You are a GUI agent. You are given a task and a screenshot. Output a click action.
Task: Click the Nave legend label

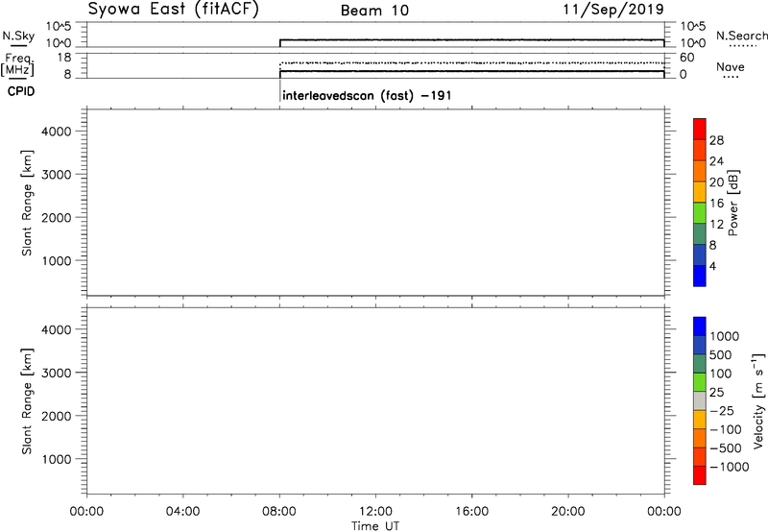click(730, 67)
